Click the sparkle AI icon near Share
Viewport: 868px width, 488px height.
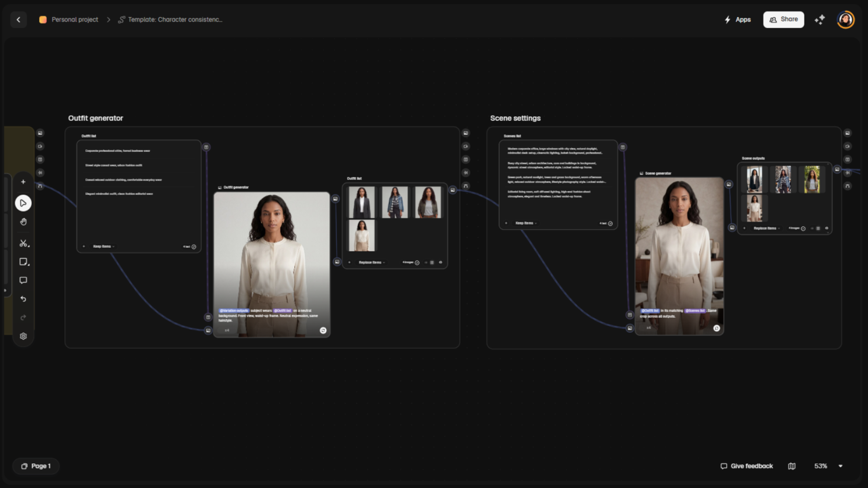tap(820, 20)
